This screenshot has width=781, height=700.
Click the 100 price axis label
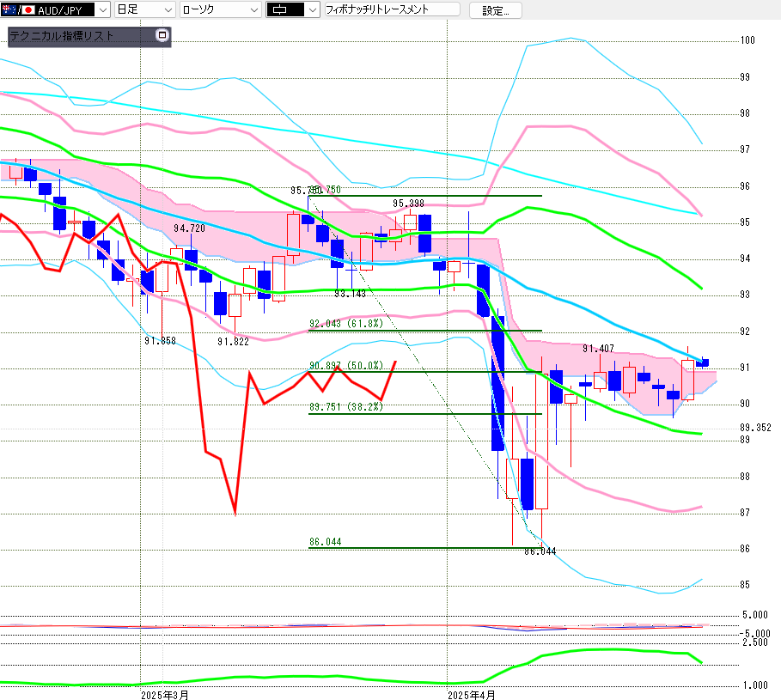pyautogui.click(x=747, y=40)
